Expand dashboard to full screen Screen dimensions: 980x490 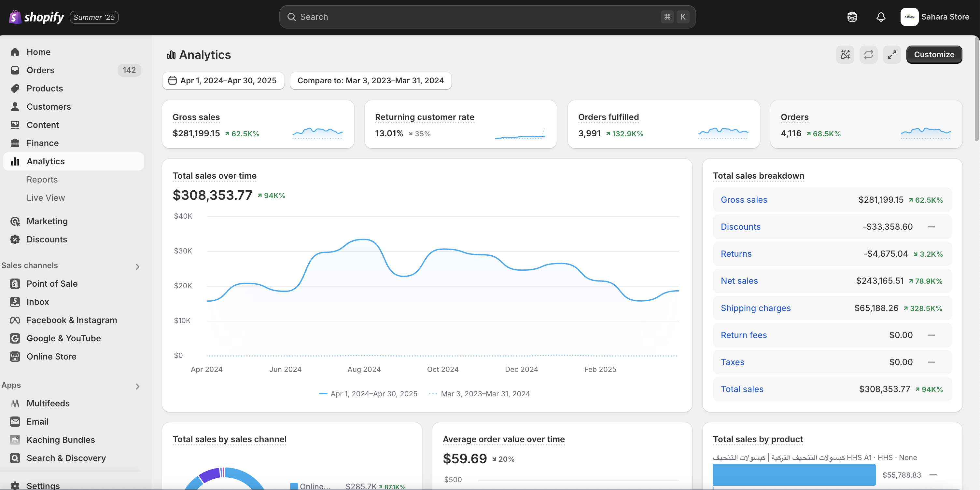(892, 55)
